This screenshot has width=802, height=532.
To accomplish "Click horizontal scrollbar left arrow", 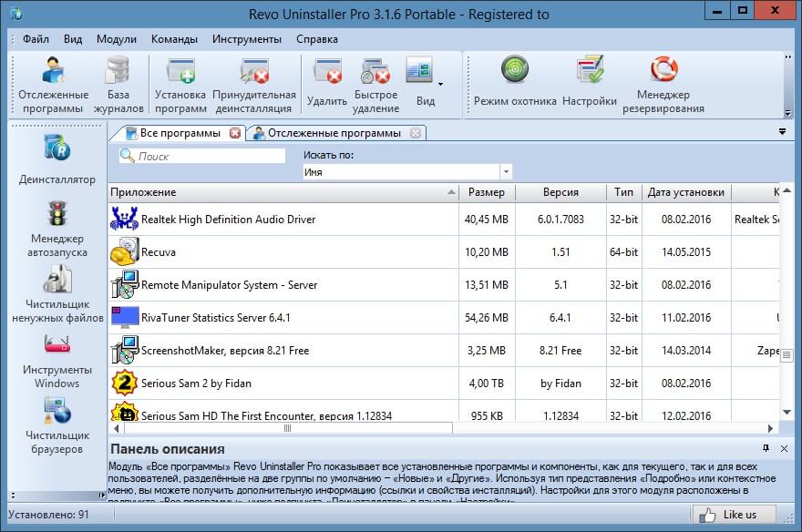I will coord(116,428).
